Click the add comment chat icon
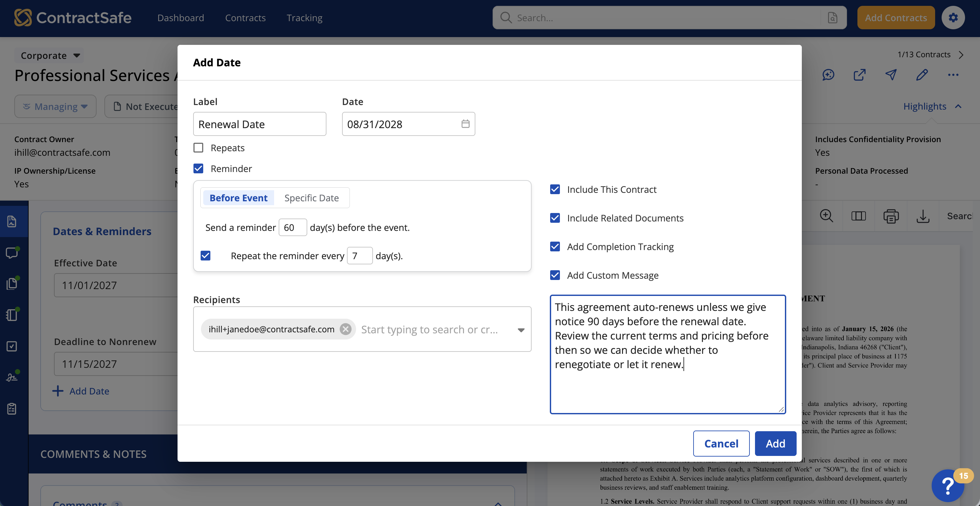The height and width of the screenshot is (506, 980). tap(828, 75)
